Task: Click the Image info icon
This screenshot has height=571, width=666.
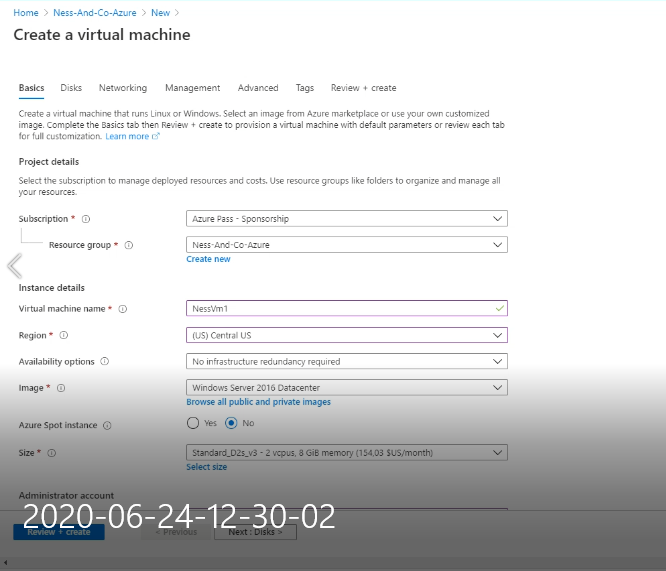Action: pyautogui.click(x=61, y=388)
